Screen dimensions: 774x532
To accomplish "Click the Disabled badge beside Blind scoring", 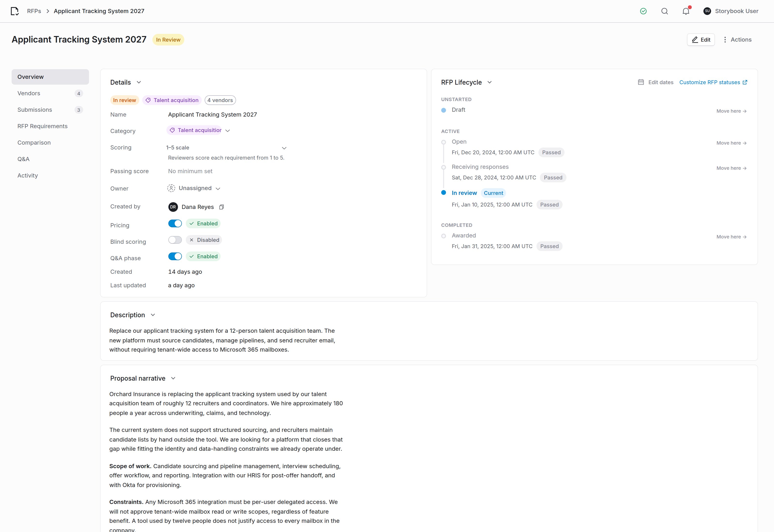I will [204, 240].
